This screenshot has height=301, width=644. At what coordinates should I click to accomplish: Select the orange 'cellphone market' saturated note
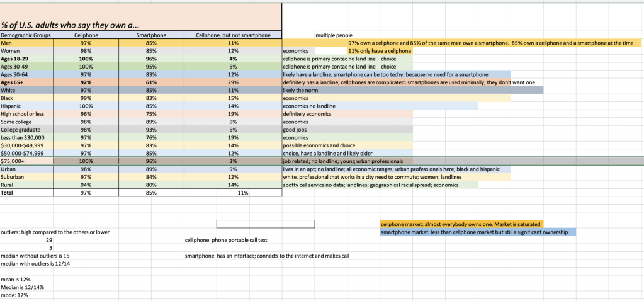coord(460,224)
